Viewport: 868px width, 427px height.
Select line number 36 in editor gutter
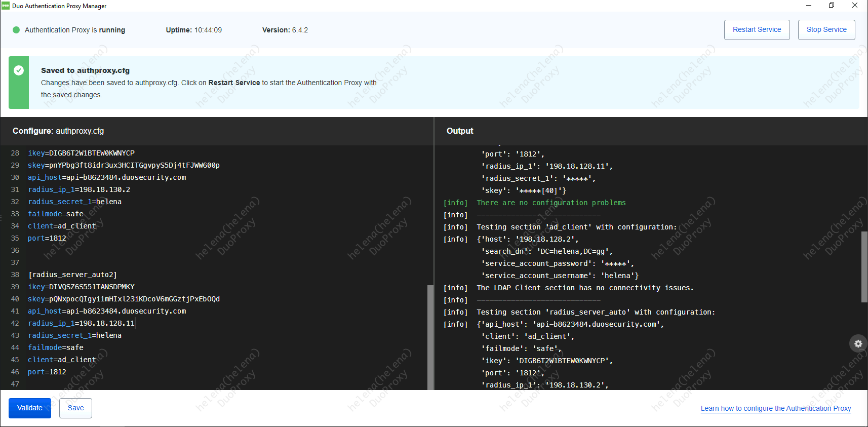tap(15, 250)
